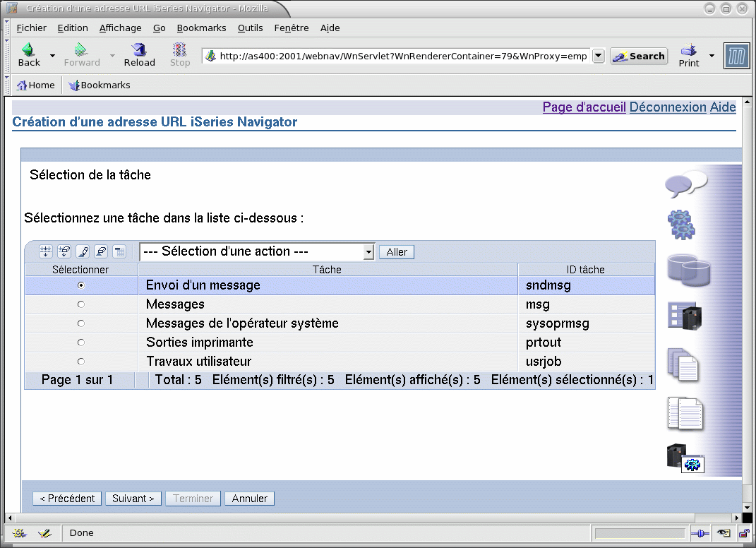Click the Tâche column header
Image resolution: width=756 pixels, height=548 pixels.
(x=328, y=270)
